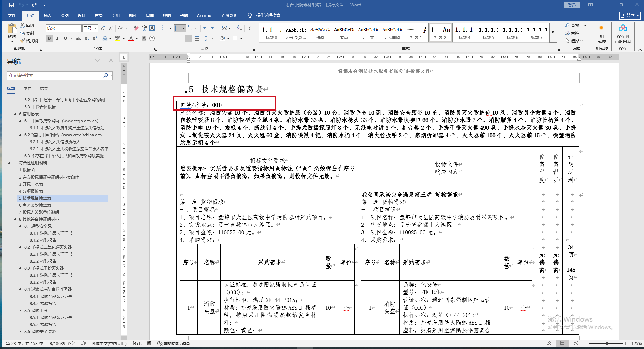Switch to web layout view
The height and width of the screenshot is (349, 644).
tap(576, 343)
